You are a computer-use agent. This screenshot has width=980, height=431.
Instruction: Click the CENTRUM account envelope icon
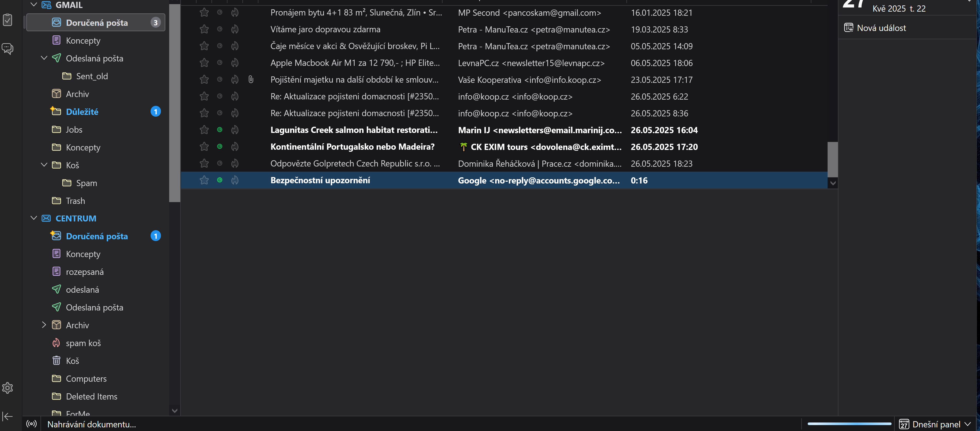[46, 218]
